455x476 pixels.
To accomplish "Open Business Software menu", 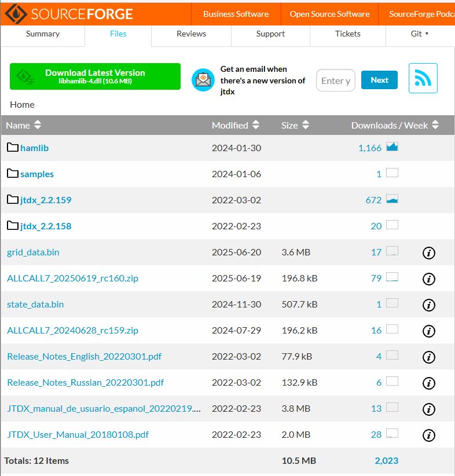I will point(236,14).
